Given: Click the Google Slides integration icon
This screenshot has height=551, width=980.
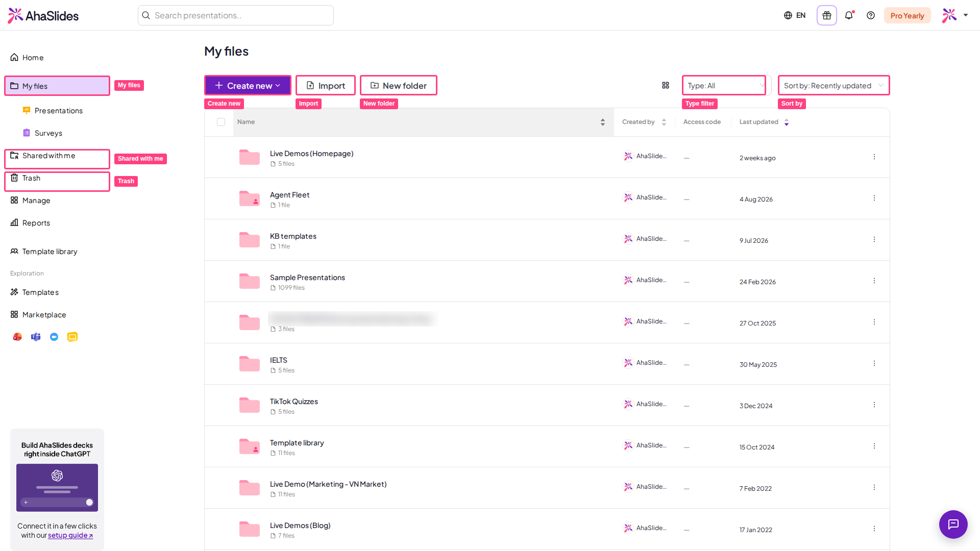Looking at the screenshot, I should [x=72, y=337].
